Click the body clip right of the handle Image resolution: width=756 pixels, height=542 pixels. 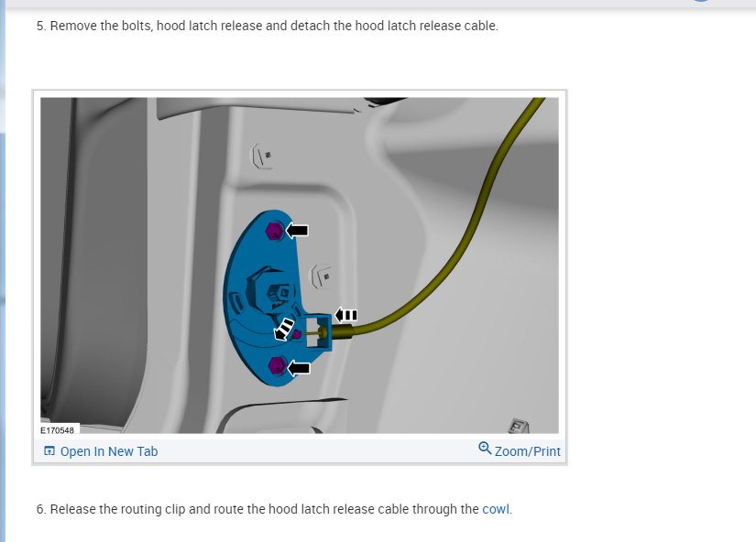click(321, 276)
